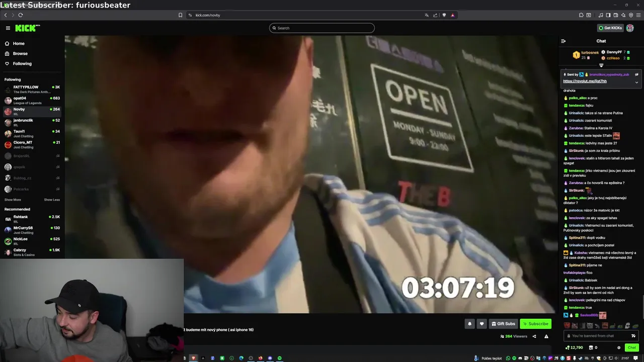Toggle stream notifications bell

tap(469, 324)
